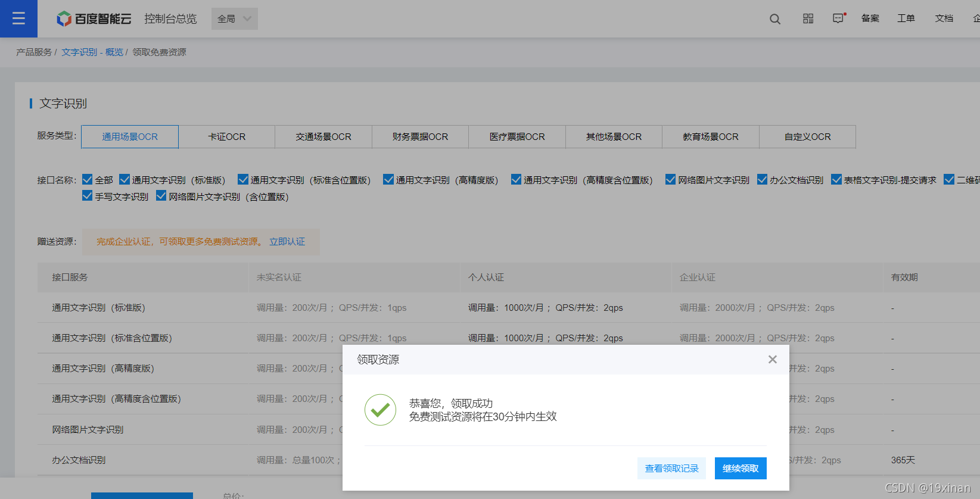This screenshot has width=980, height=499.
Task: Open the hamburger navigation menu
Action: point(18,18)
